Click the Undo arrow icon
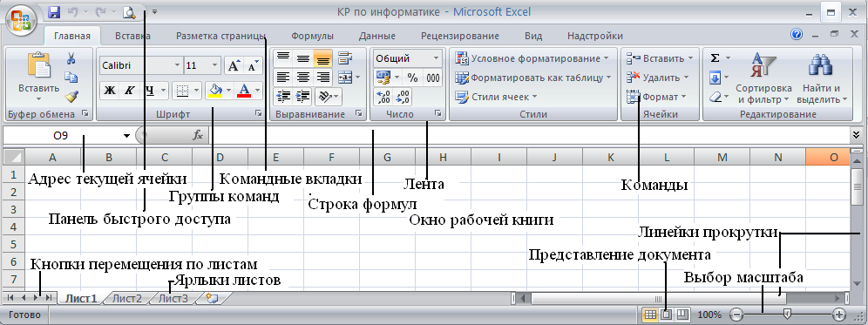 (x=72, y=11)
